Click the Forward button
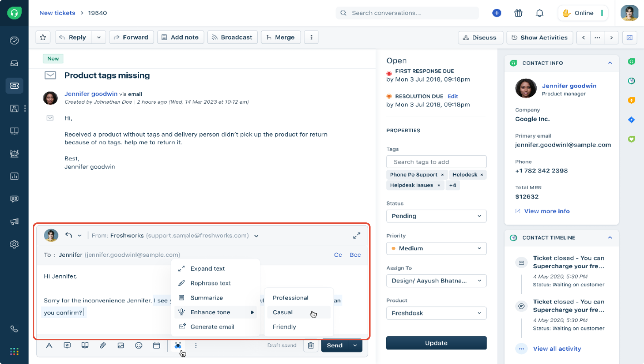The height and width of the screenshot is (364, 644). click(x=131, y=37)
